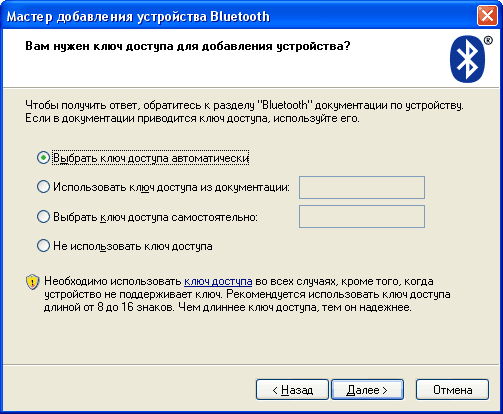Focus the documentation passkey text field
503x414 pixels.
pos(362,187)
